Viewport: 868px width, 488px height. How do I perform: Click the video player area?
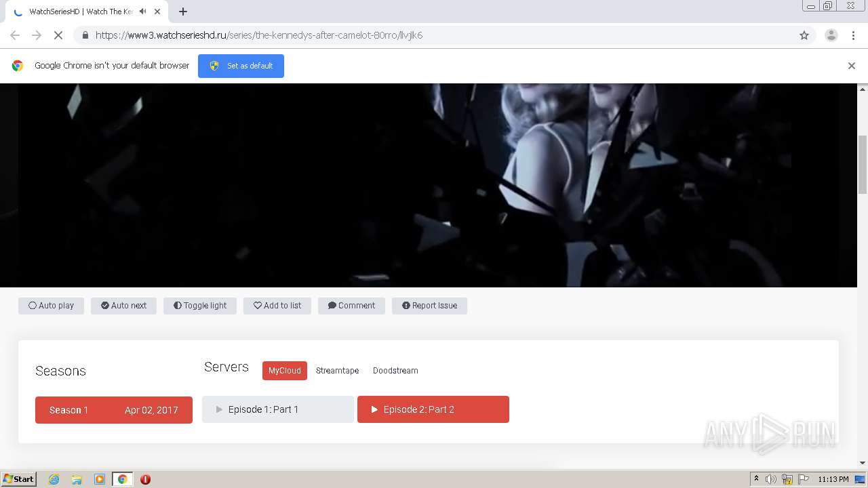(429, 185)
